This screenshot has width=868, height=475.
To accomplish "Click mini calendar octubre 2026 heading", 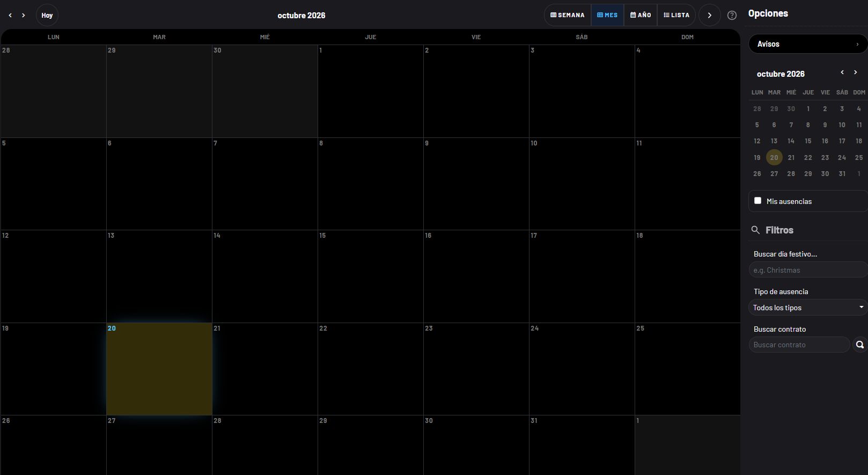I will (x=781, y=74).
